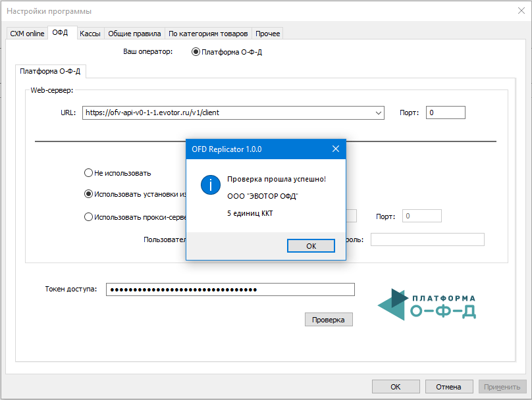Click the Проверка button
Viewport: 532px width, 400px height.
point(329,320)
